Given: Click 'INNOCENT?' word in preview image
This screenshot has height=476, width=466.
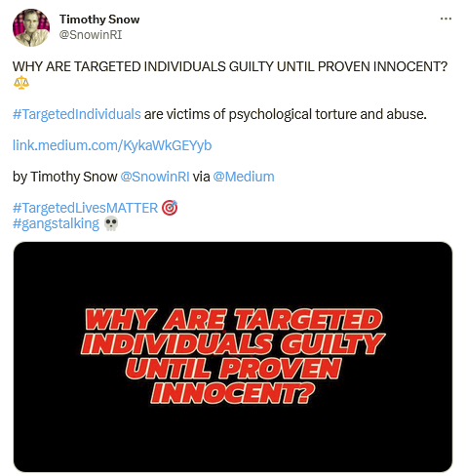Looking at the screenshot, I should pyautogui.click(x=233, y=393).
